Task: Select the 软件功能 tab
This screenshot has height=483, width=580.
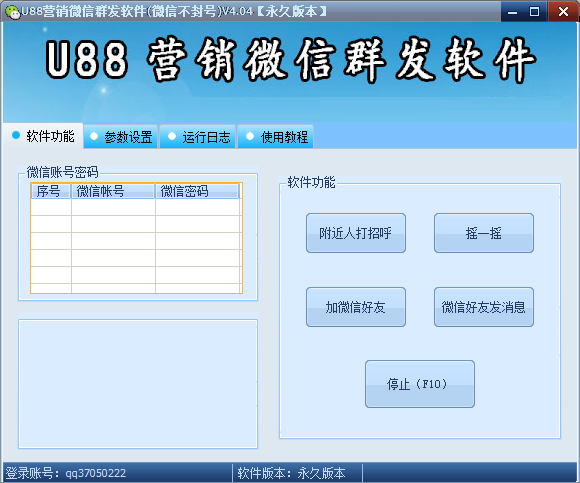Action: [43, 136]
